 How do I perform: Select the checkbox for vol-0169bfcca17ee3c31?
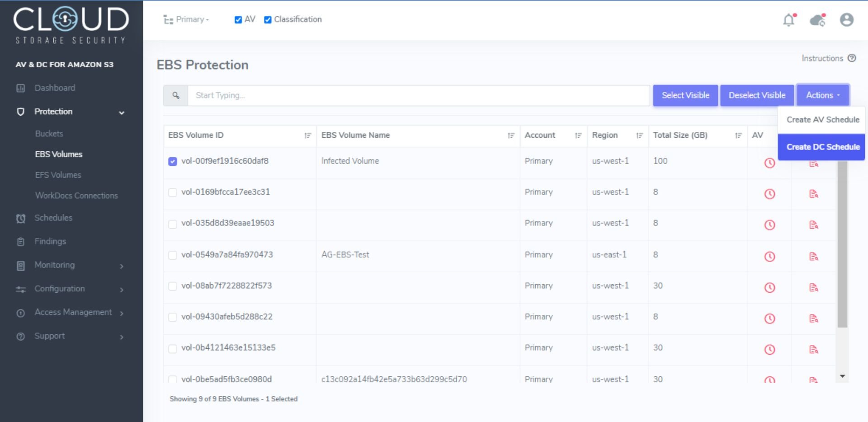coord(172,192)
